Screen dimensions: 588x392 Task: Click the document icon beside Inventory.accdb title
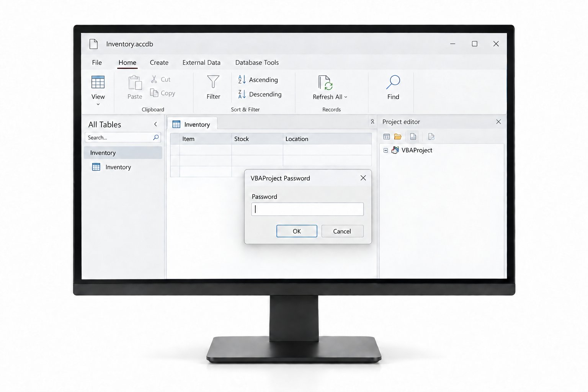94,44
